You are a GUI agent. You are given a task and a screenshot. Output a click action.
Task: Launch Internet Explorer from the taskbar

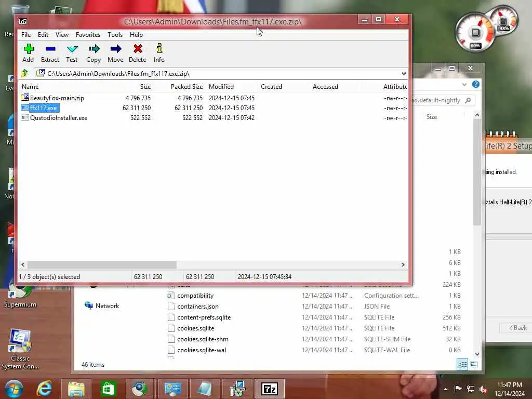(x=45, y=389)
